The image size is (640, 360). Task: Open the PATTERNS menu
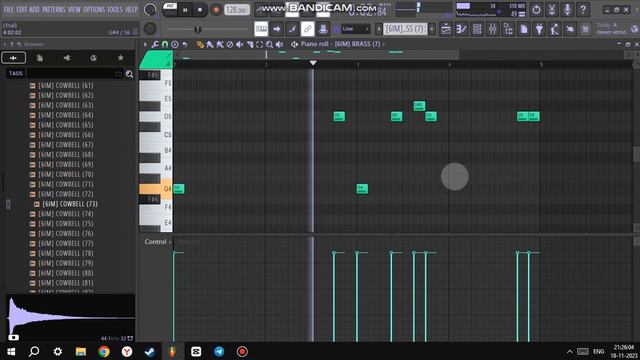54,9
